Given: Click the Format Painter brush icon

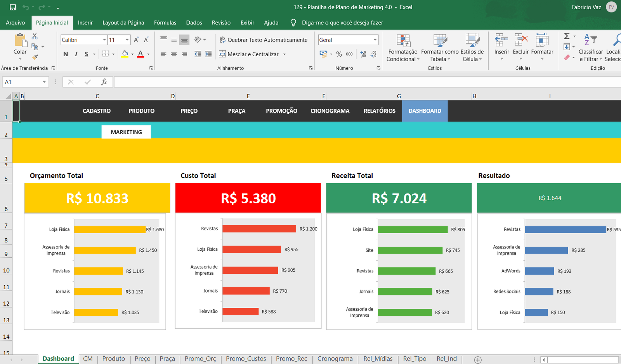Looking at the screenshot, I should point(35,57).
